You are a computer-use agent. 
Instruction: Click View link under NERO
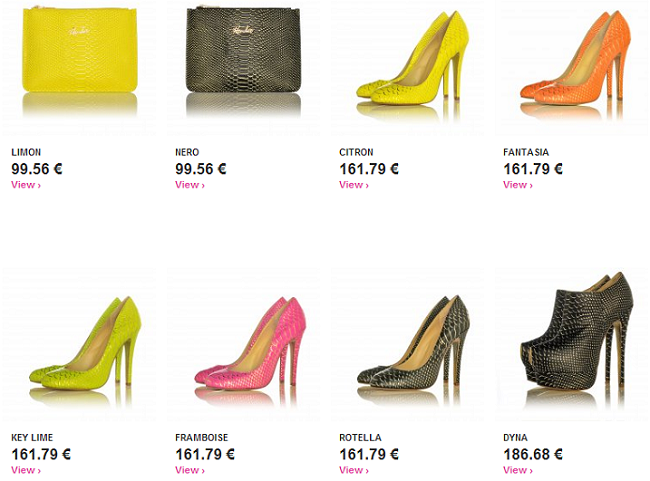[190, 185]
